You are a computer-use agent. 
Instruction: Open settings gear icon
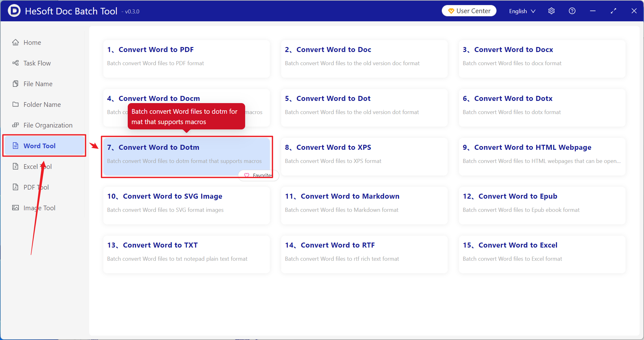click(x=551, y=11)
